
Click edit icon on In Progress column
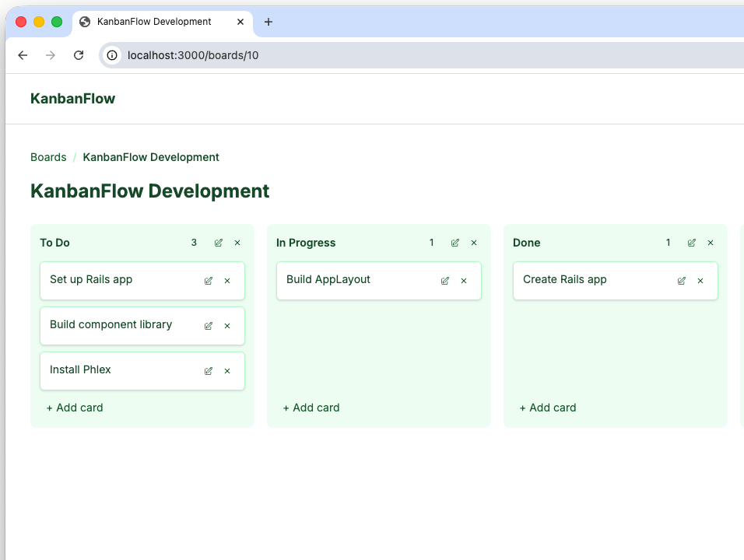coord(455,243)
